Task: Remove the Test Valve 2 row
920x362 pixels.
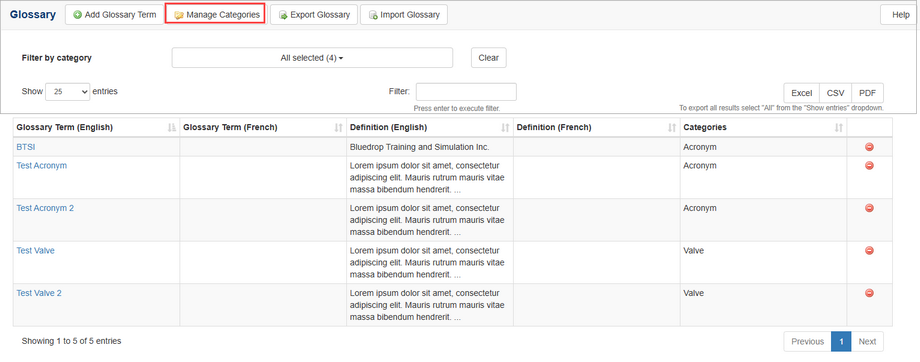Action: point(870,293)
